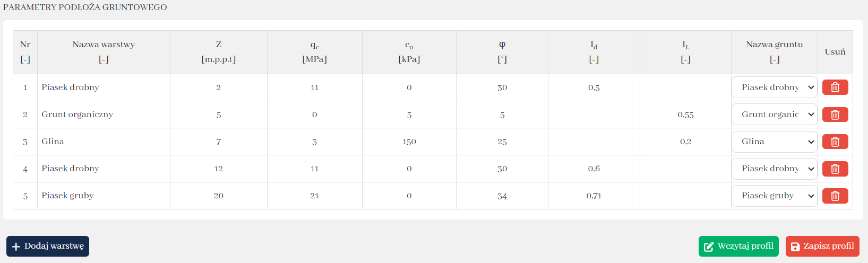The width and height of the screenshot is (868, 263).
Task: Open soil type dropdown for layer 1
Action: [774, 87]
